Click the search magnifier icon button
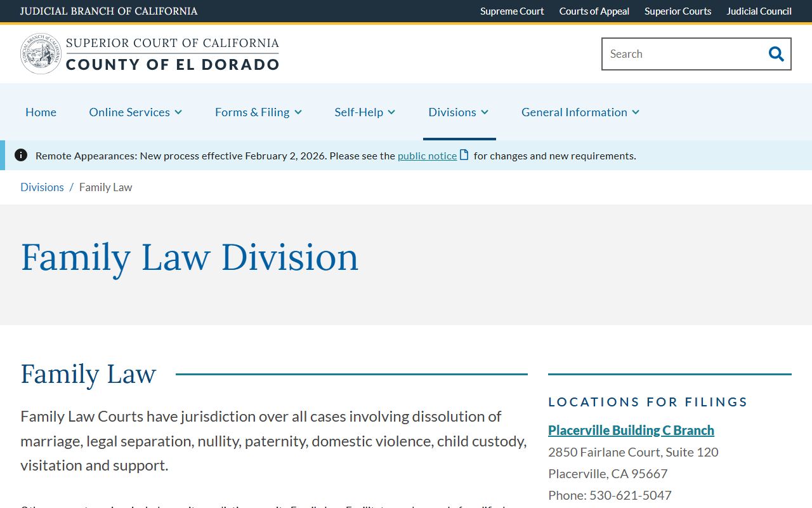 pyautogui.click(x=776, y=54)
